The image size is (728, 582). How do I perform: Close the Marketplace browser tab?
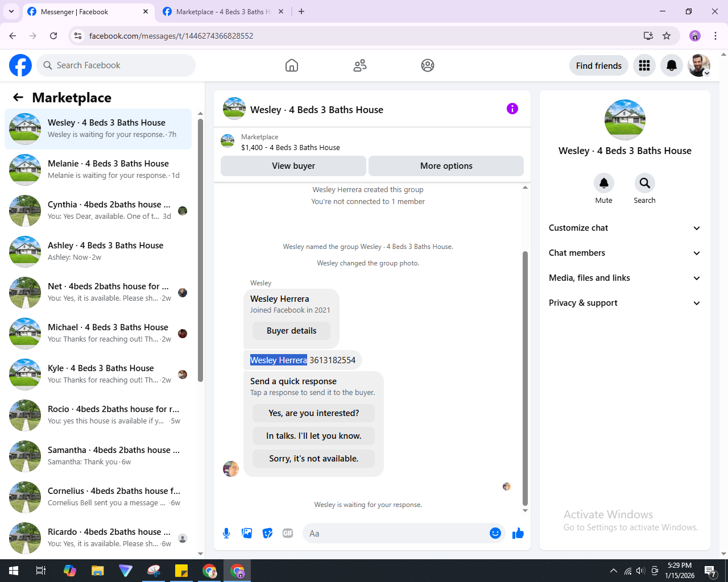281,11
